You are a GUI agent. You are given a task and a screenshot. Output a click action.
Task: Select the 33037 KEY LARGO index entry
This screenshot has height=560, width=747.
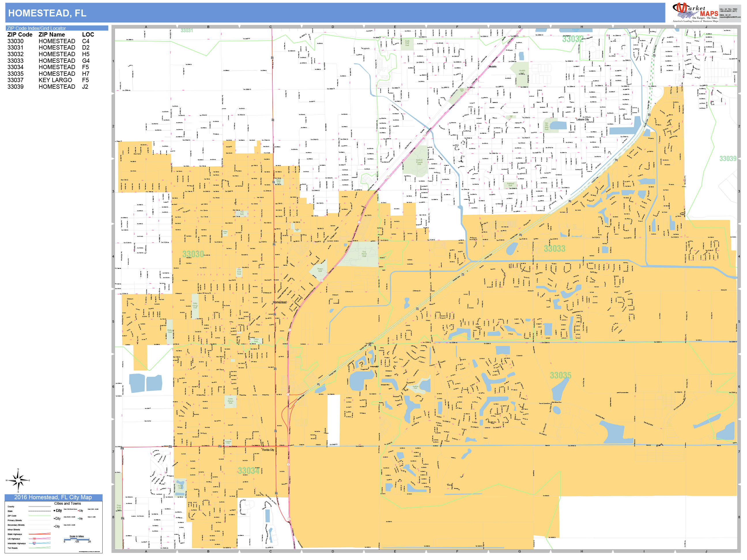(47, 80)
